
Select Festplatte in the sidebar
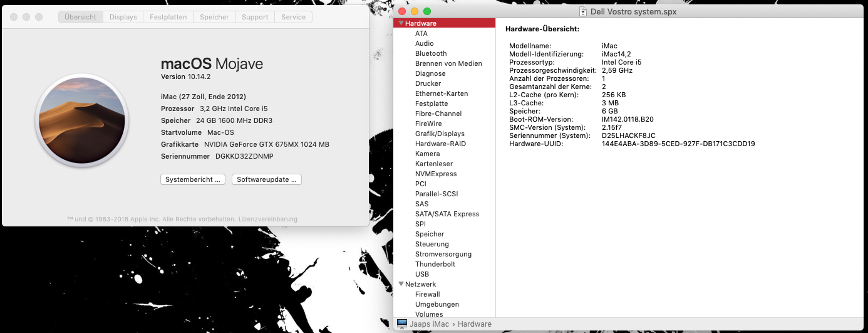[x=445, y=103]
